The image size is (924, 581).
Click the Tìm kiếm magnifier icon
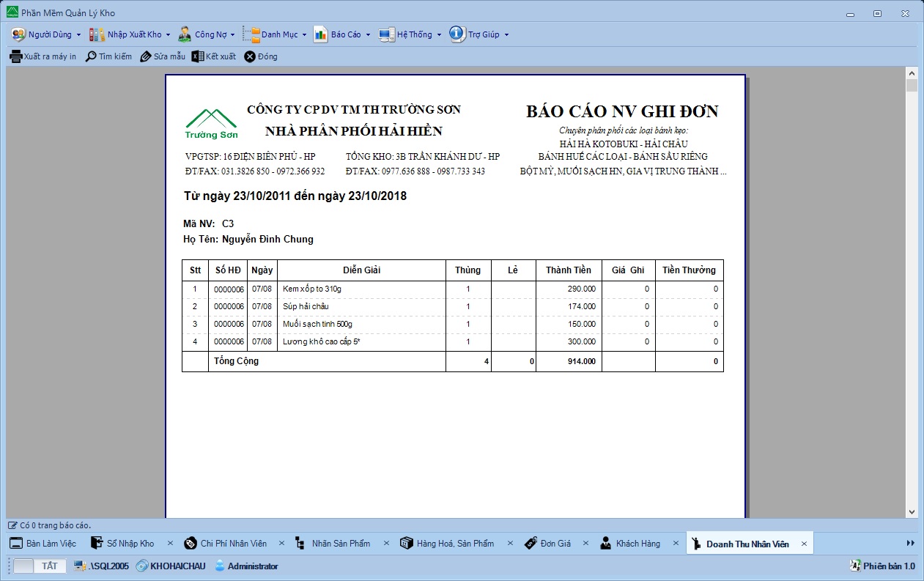tap(91, 56)
